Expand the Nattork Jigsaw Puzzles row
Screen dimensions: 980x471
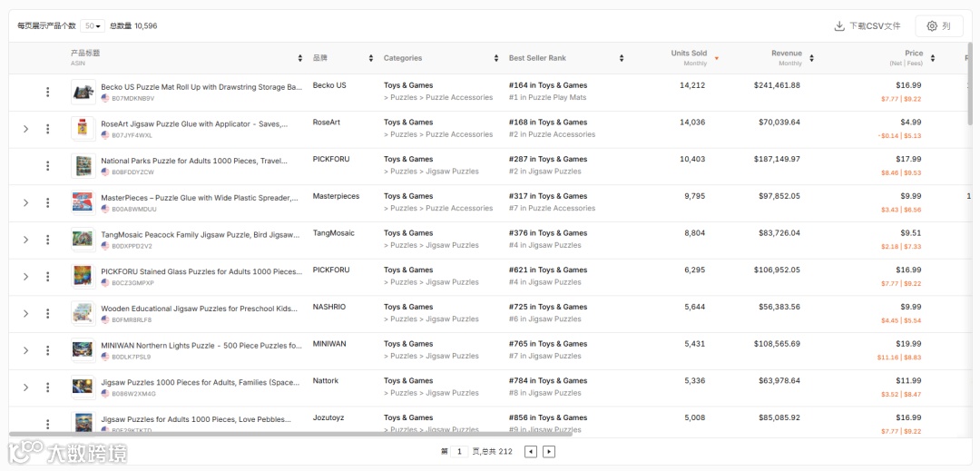(x=25, y=387)
